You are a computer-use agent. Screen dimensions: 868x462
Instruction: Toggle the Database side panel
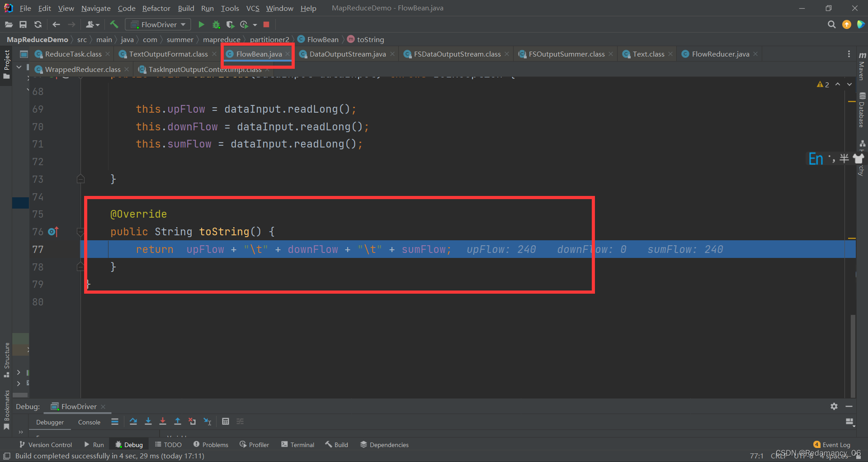[x=862, y=110]
